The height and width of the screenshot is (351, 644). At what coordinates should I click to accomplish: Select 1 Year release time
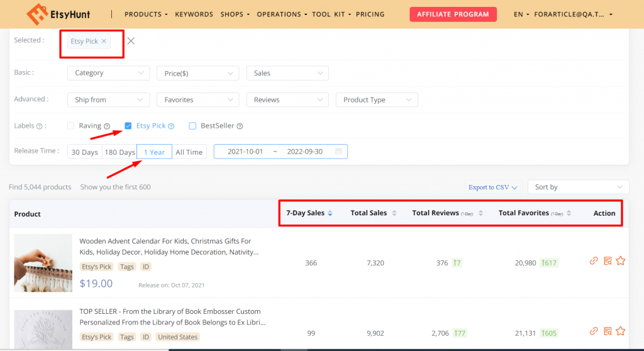click(x=155, y=152)
